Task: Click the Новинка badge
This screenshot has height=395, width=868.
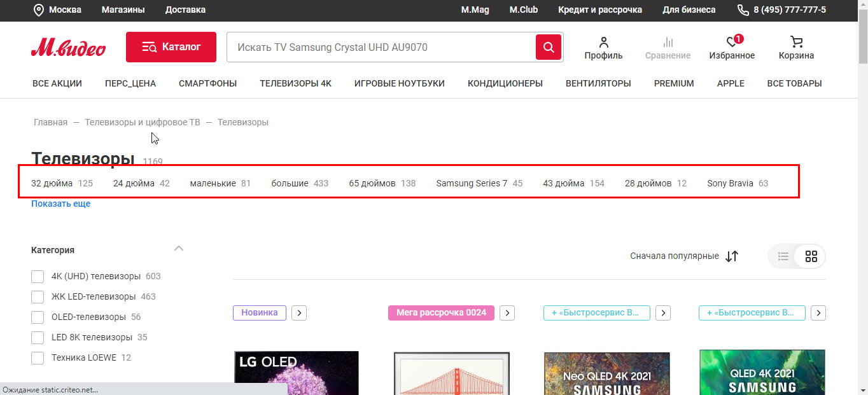Action: point(260,313)
